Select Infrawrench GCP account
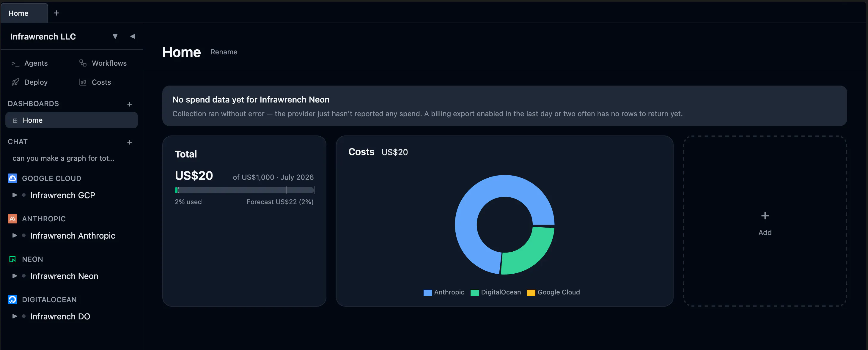 (63, 195)
